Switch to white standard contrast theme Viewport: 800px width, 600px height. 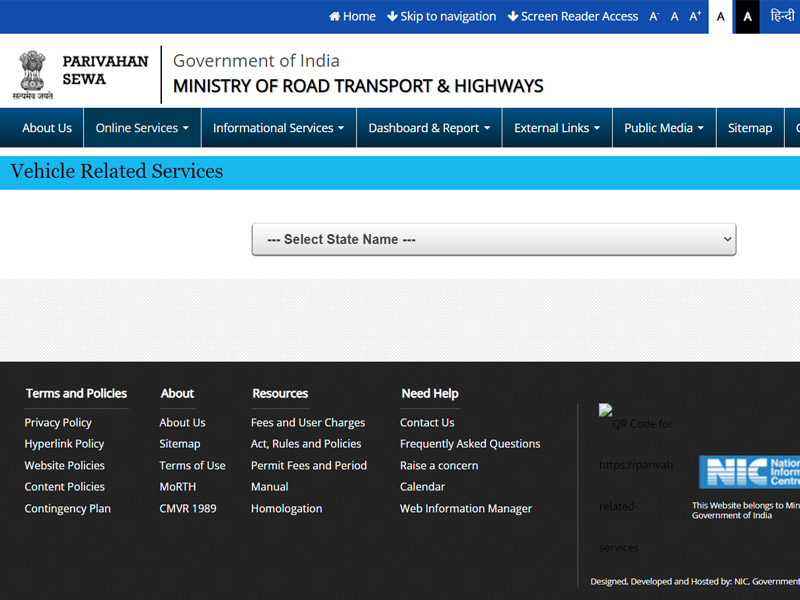(721, 17)
